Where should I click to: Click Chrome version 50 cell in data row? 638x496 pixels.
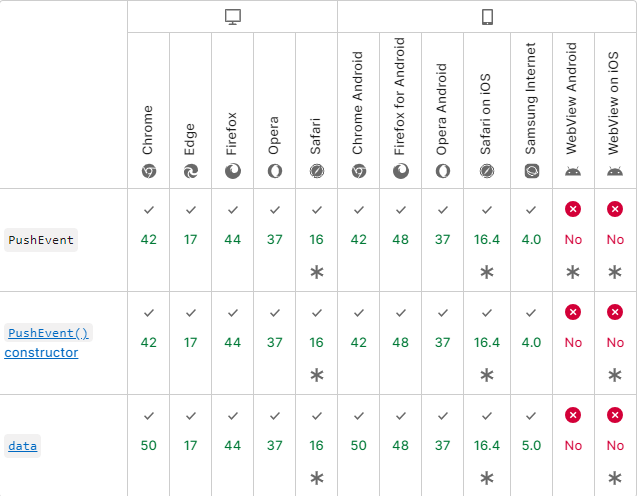[x=149, y=446]
